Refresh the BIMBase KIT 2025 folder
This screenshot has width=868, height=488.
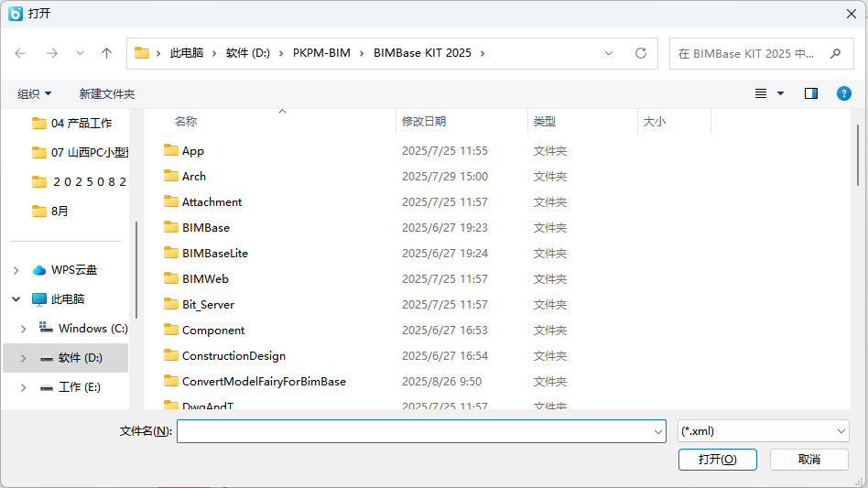641,53
